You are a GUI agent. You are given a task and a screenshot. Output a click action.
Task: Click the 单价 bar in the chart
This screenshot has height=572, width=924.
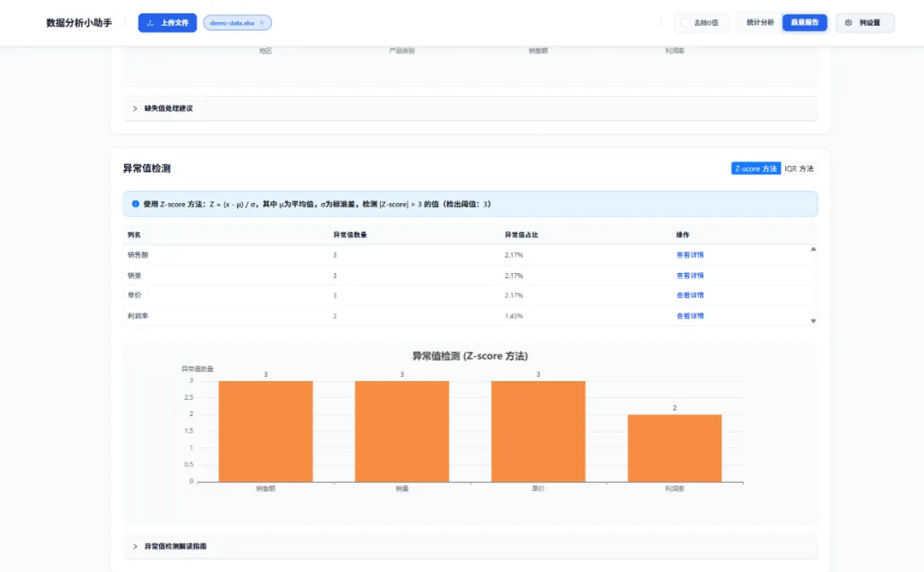(538, 432)
